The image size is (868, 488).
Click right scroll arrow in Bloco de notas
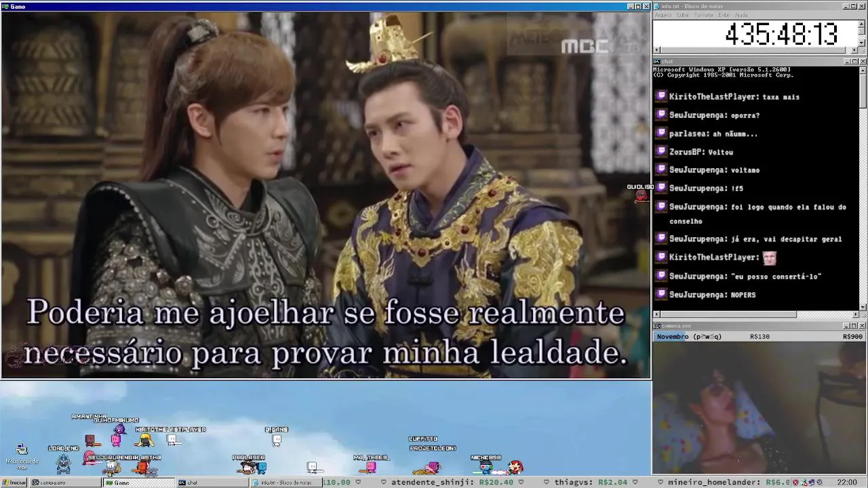854,50
